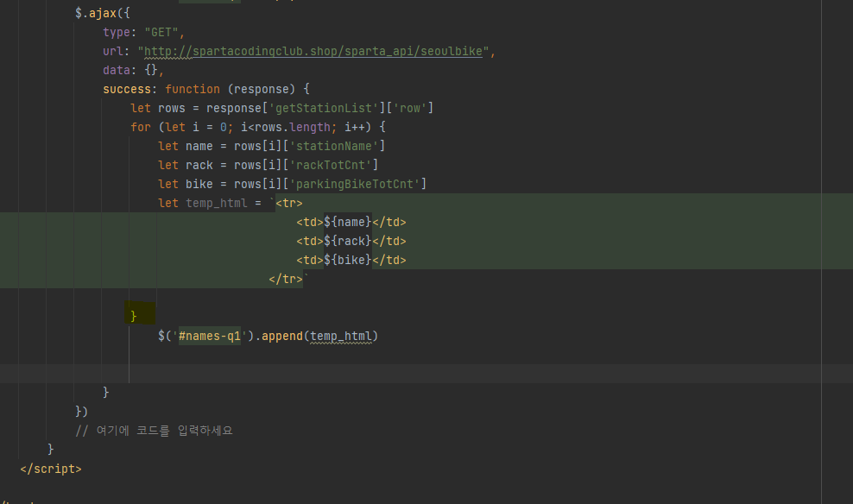Click the 'getStationList' key string
The height and width of the screenshot is (504, 853).
(x=324, y=108)
